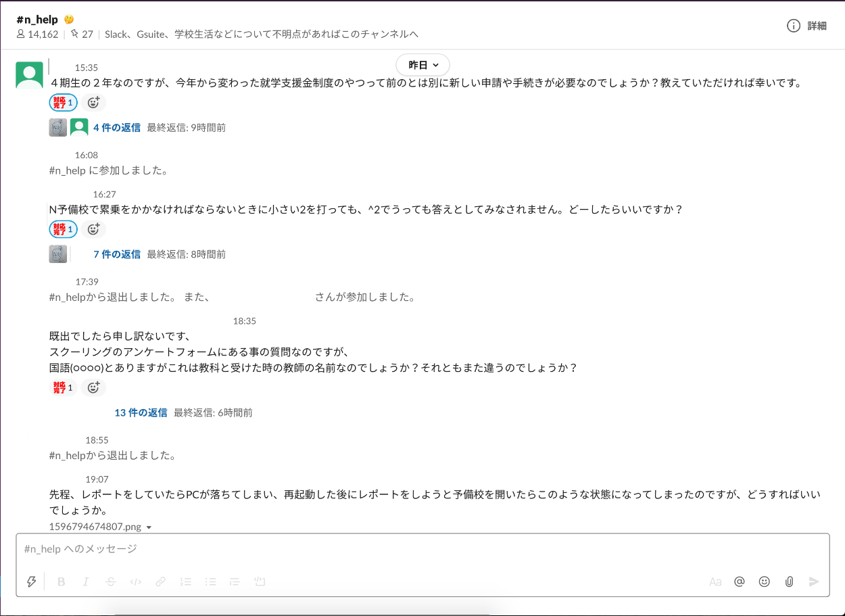The image size is (845, 616).
Task: Open gray avatar in 7-reply thread
Action: pyautogui.click(x=58, y=254)
